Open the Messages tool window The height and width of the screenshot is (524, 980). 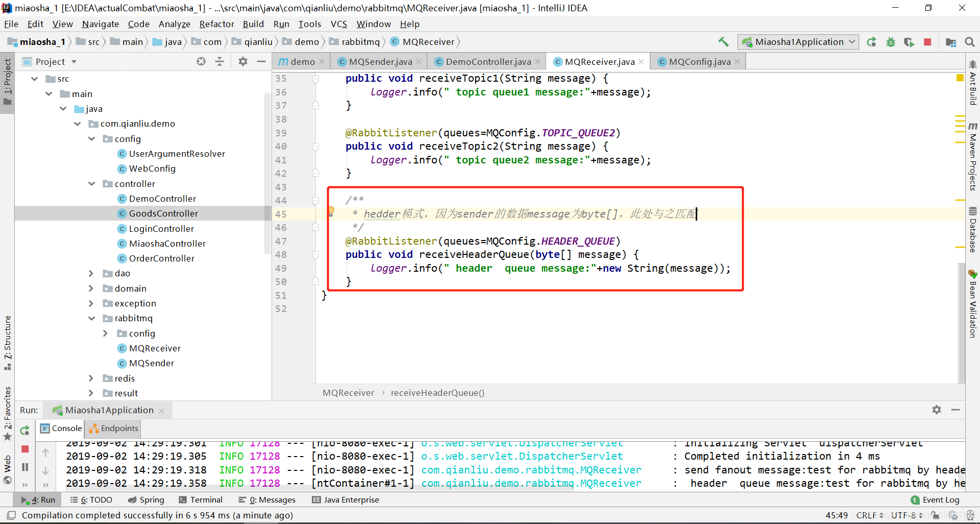267,500
